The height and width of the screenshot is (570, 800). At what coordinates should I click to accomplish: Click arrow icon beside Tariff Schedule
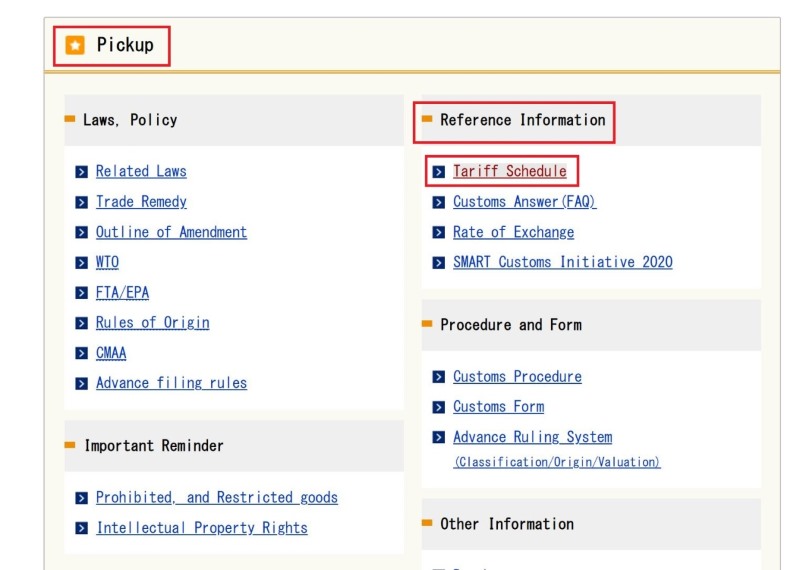click(439, 172)
